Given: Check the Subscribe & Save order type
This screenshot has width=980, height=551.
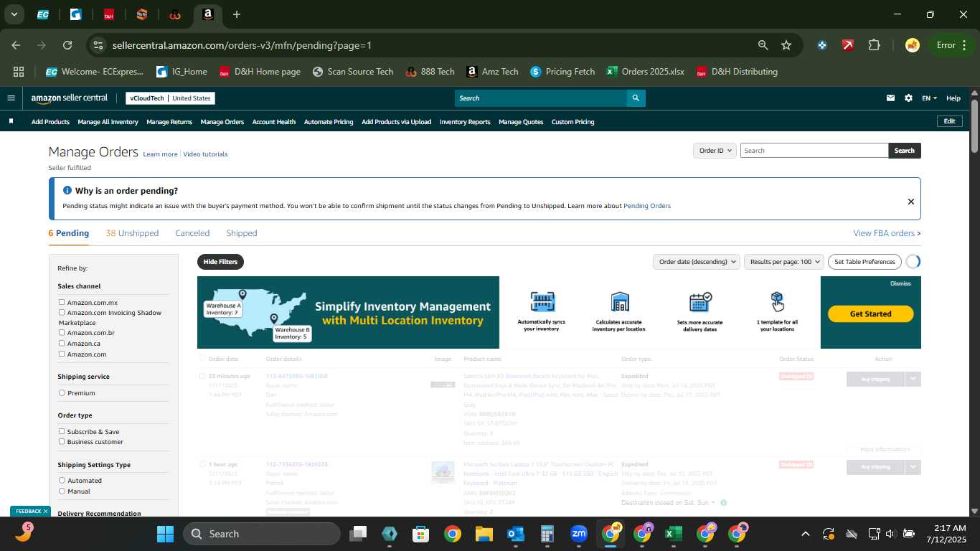Looking at the screenshot, I should pyautogui.click(x=62, y=432).
